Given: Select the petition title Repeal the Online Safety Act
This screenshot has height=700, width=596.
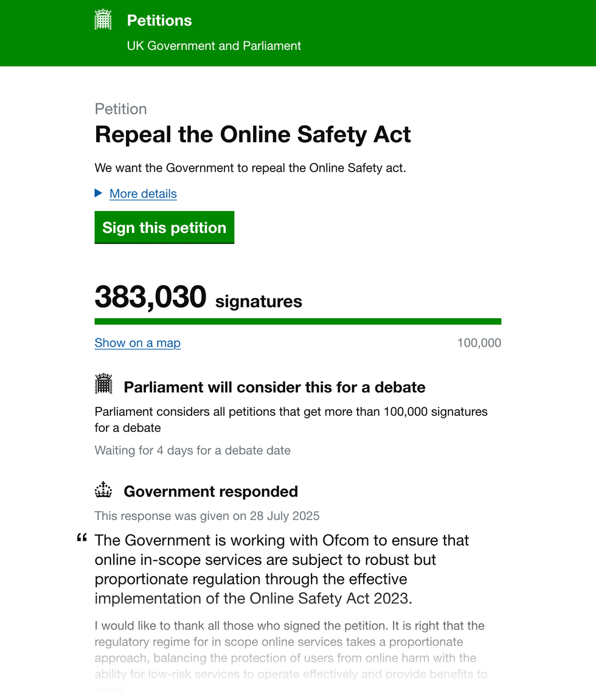Looking at the screenshot, I should point(253,134).
